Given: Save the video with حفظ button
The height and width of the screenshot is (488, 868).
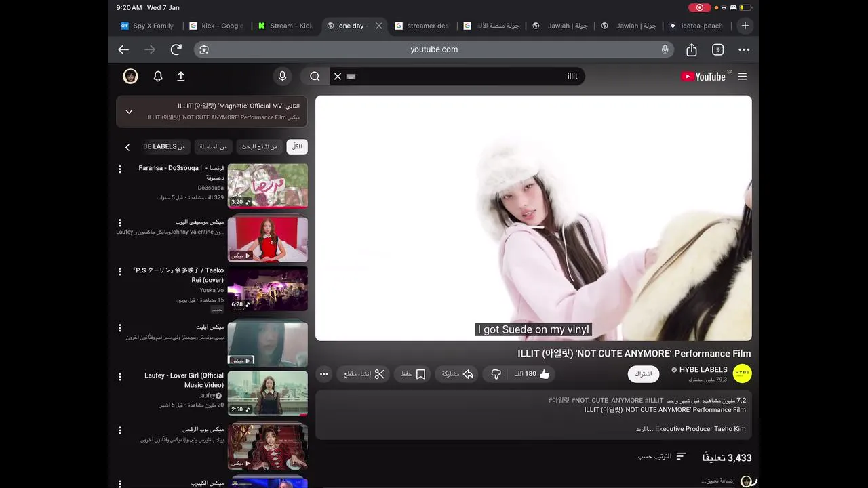Looking at the screenshot, I should [x=413, y=374].
